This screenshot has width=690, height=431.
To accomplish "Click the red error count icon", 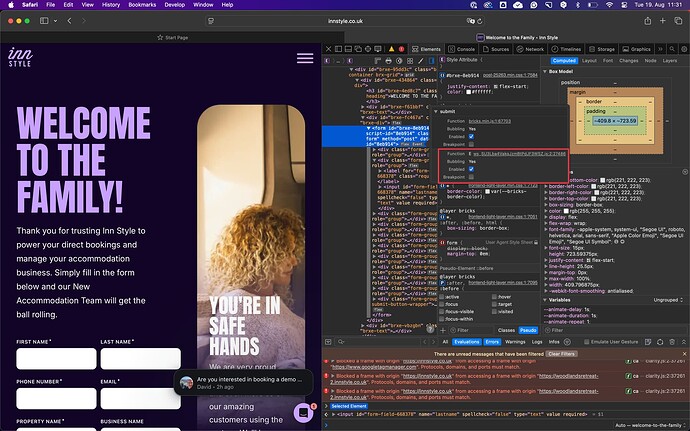I will pyautogui.click(x=401, y=49).
